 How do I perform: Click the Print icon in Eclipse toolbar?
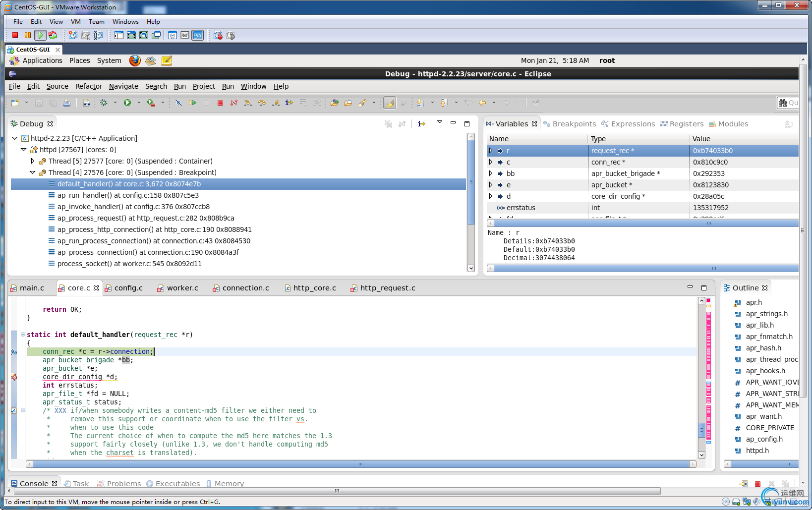tap(66, 103)
